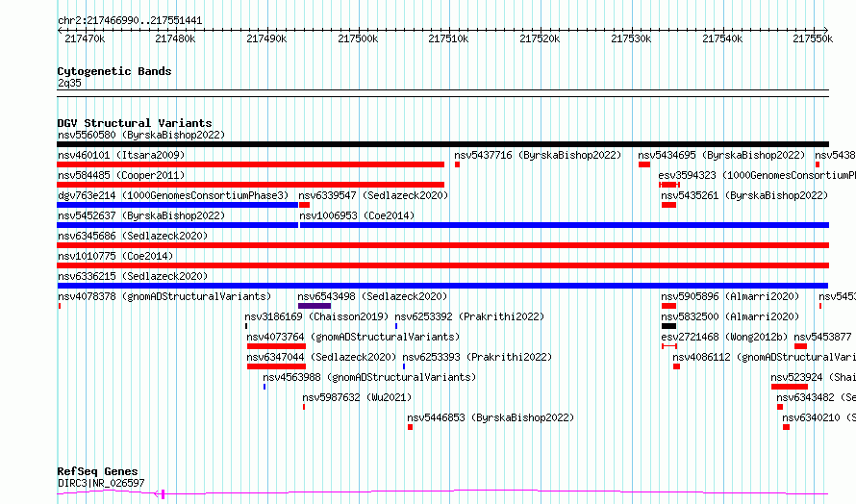The height and width of the screenshot is (504, 856).
Task: Open the nsv6253392 (Prakrithi2022) label
Action: click(469, 316)
